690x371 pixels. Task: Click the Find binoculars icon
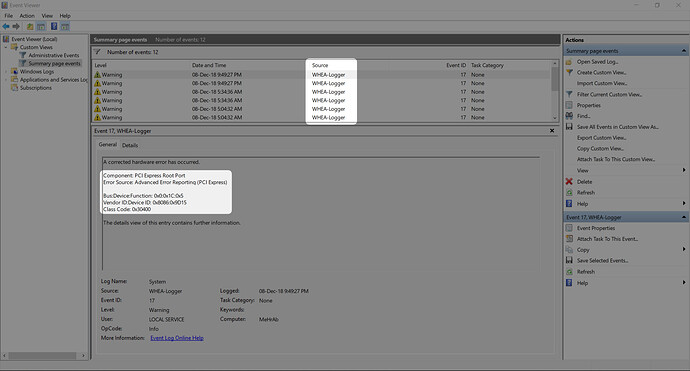569,116
